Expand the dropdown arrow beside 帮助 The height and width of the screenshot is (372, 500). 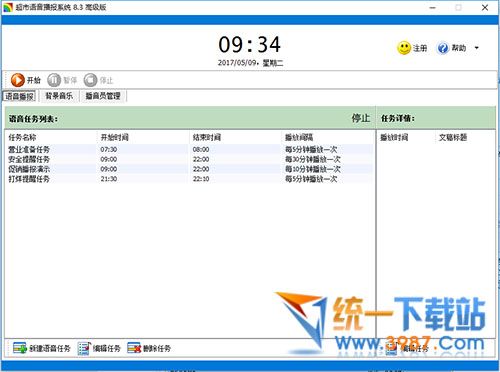[x=477, y=48]
